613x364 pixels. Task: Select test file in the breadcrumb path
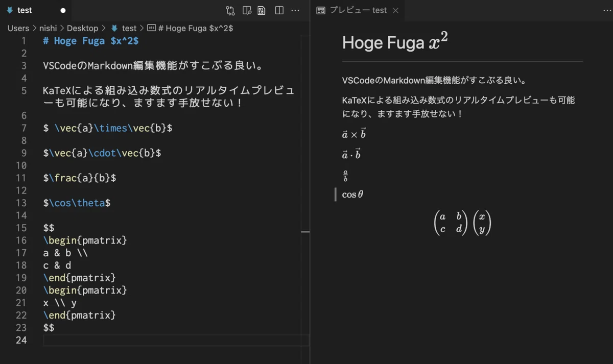click(x=129, y=28)
